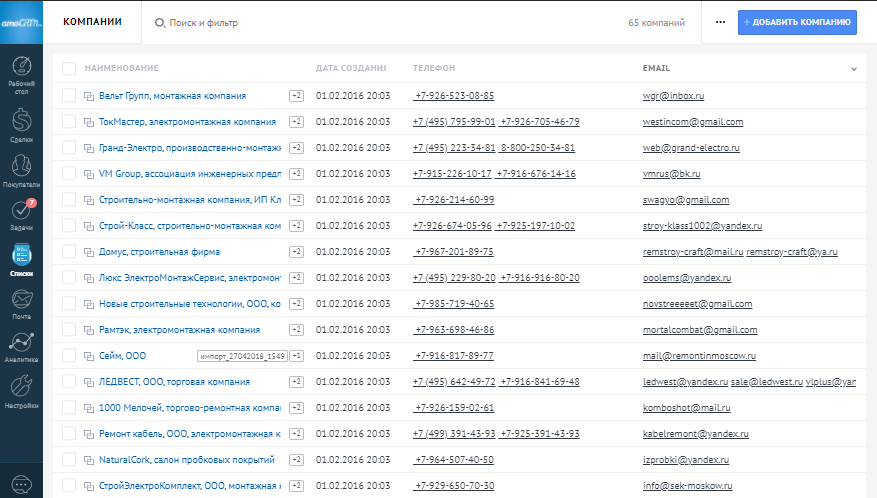This screenshot has height=498, width=877.
Task: Open Рамтэк, электромонтажная компания link
Action: (x=180, y=329)
